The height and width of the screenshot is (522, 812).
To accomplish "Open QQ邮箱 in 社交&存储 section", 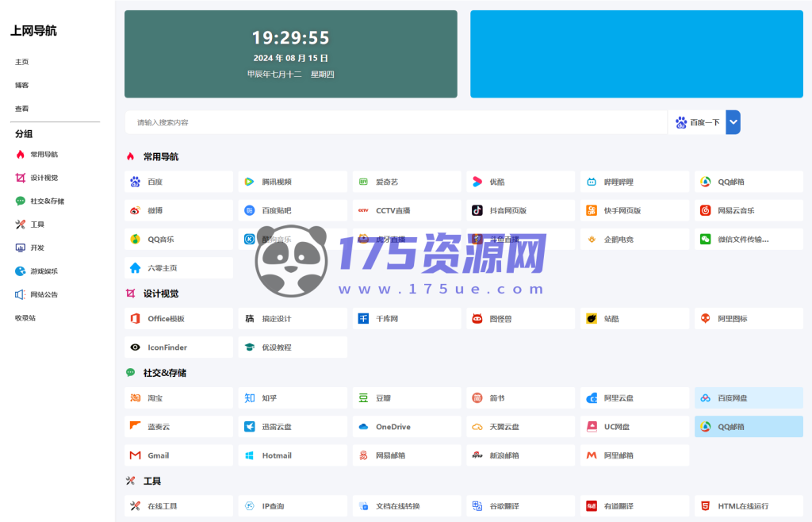I will (749, 427).
